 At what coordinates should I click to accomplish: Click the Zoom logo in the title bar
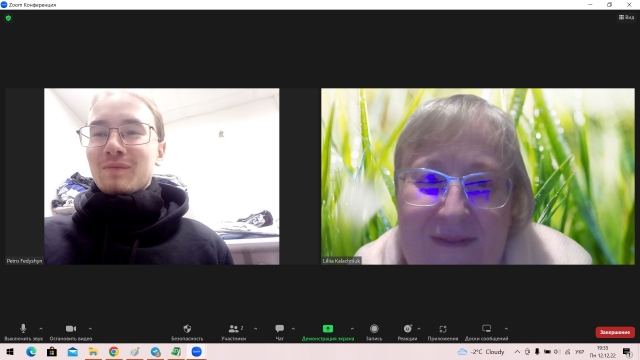click(4, 5)
